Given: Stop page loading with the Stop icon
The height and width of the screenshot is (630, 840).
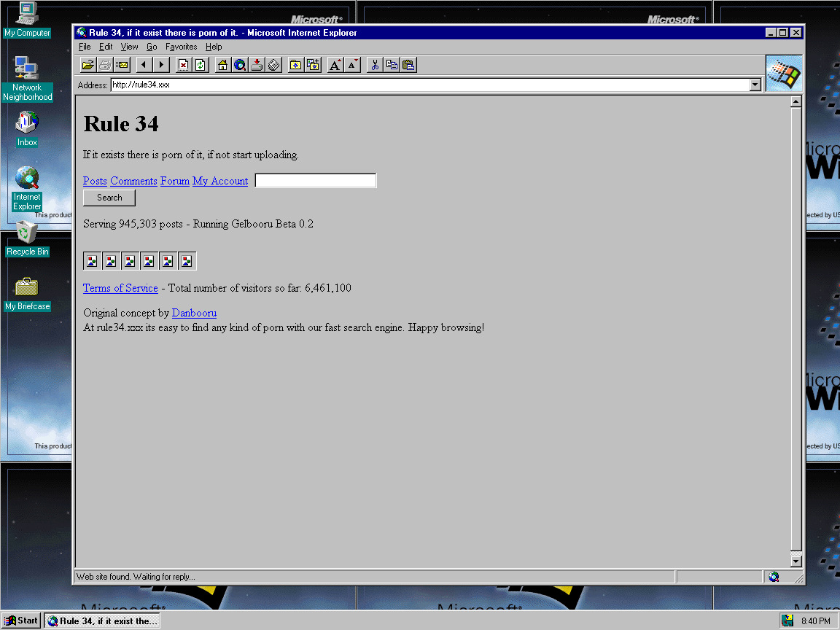Looking at the screenshot, I should coord(183,66).
